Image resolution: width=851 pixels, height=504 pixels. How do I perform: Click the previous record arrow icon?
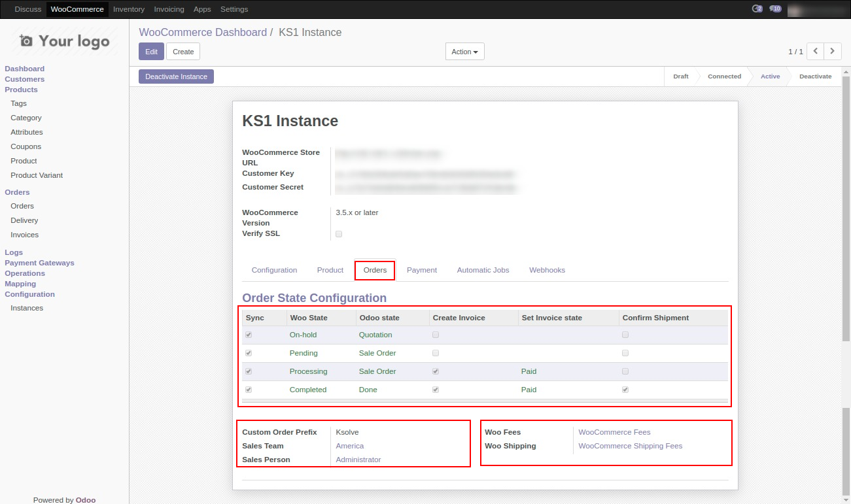(815, 51)
